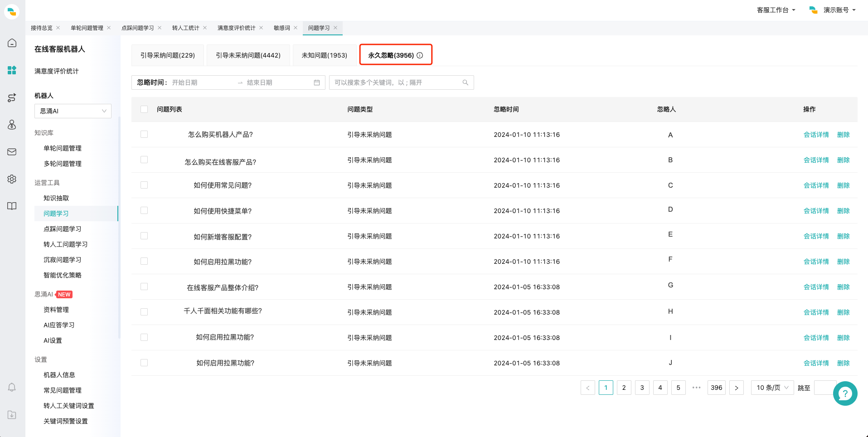Check the row 如何使用常见问题?

point(144,185)
